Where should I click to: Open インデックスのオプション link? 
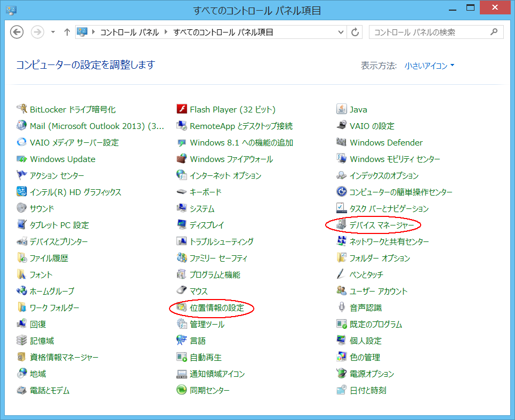(384, 176)
